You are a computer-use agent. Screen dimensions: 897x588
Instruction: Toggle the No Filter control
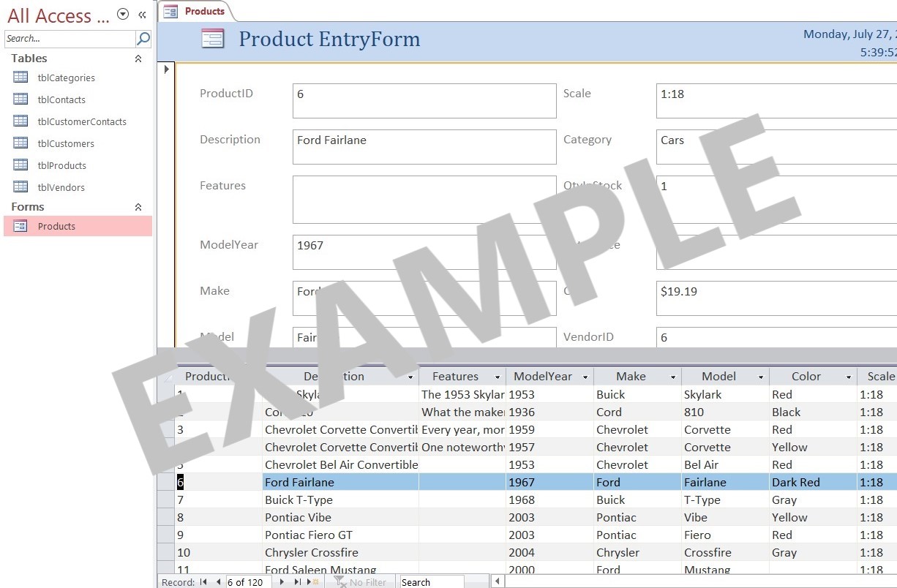pos(360,581)
